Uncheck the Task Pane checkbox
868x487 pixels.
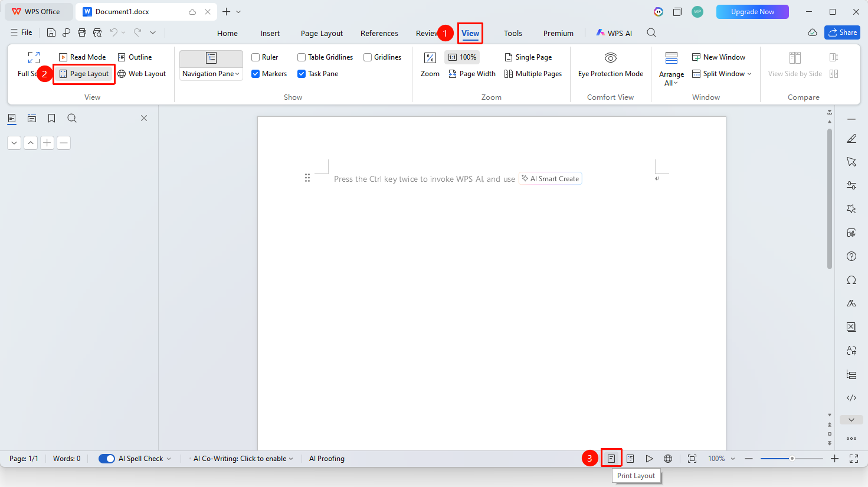coord(302,74)
